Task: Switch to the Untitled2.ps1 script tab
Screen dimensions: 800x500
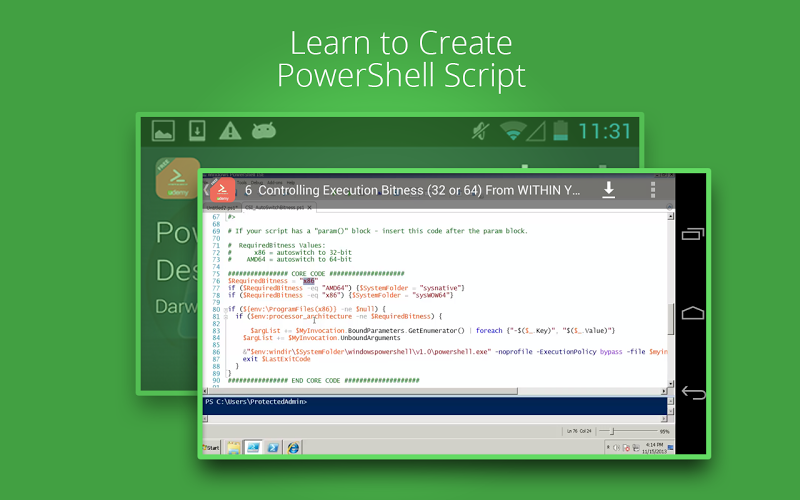Action: pyautogui.click(x=222, y=208)
